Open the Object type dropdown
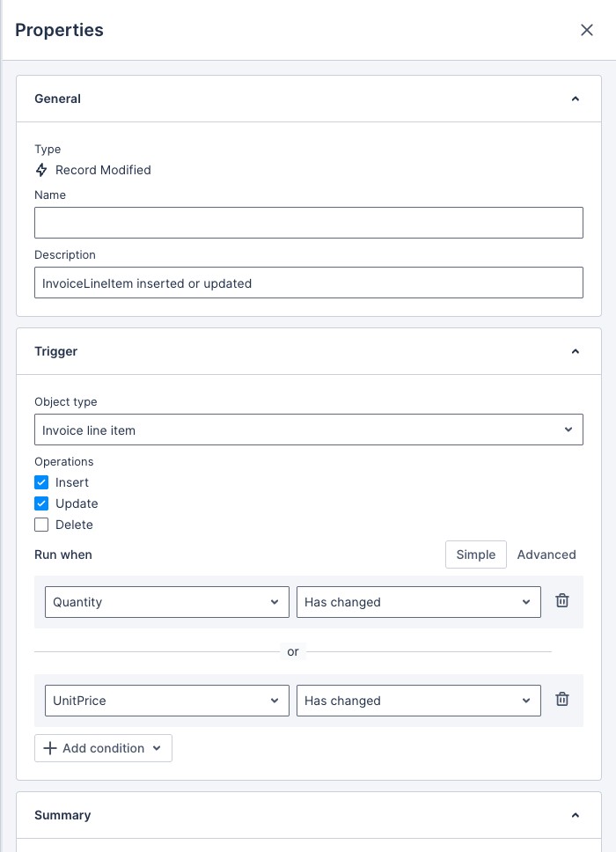The height and width of the screenshot is (852, 616). coord(309,430)
